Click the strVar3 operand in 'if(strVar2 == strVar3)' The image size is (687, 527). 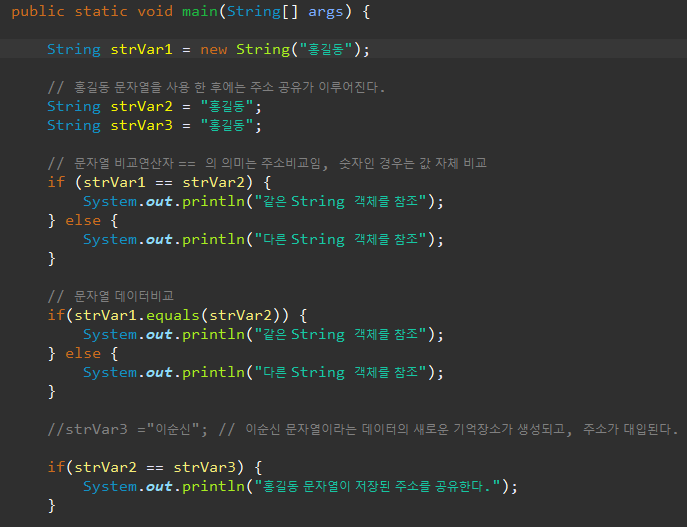click(x=205, y=467)
